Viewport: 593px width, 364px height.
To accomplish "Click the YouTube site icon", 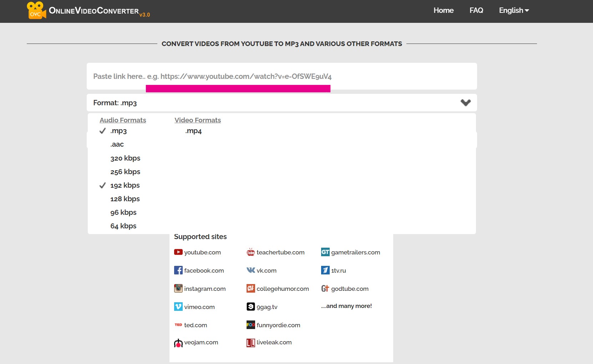I will pos(178,252).
